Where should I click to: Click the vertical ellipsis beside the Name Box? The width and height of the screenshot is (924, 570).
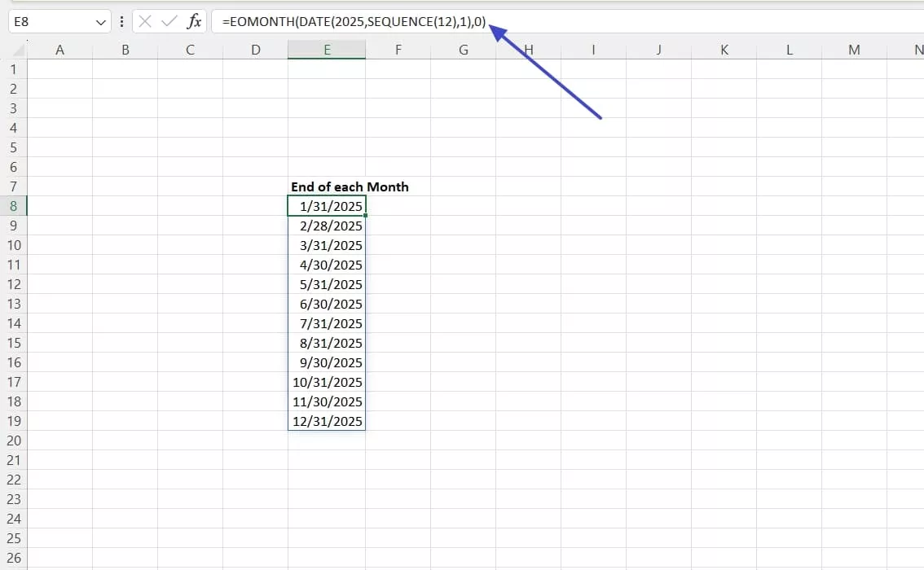[121, 21]
